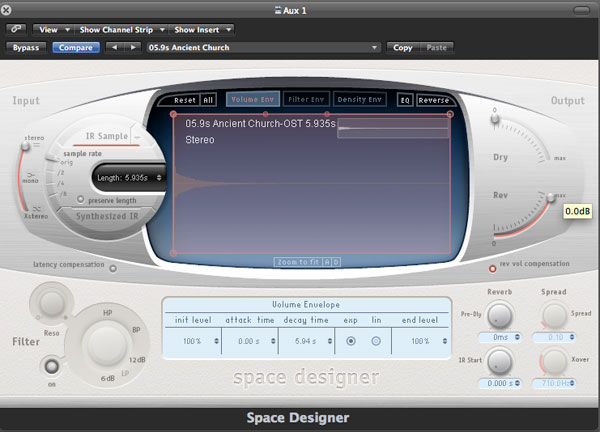Viewport: 600px width, 432px height.
Task: Select Synthesized IR mode
Action: (107, 216)
